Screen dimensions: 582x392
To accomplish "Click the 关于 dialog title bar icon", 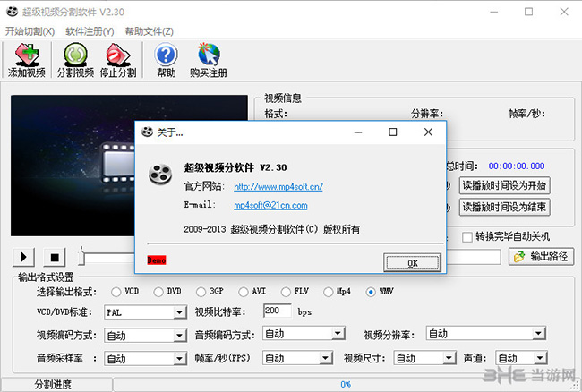I will (147, 132).
